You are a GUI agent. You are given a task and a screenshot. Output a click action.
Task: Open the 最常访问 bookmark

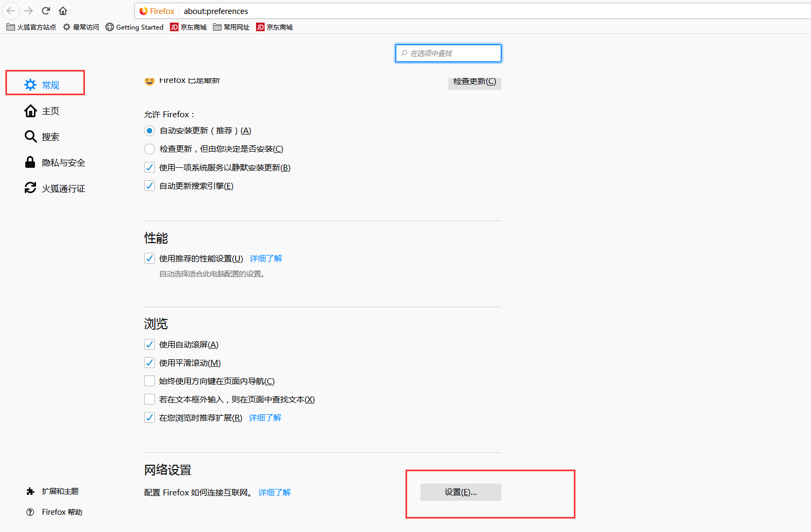(81, 27)
